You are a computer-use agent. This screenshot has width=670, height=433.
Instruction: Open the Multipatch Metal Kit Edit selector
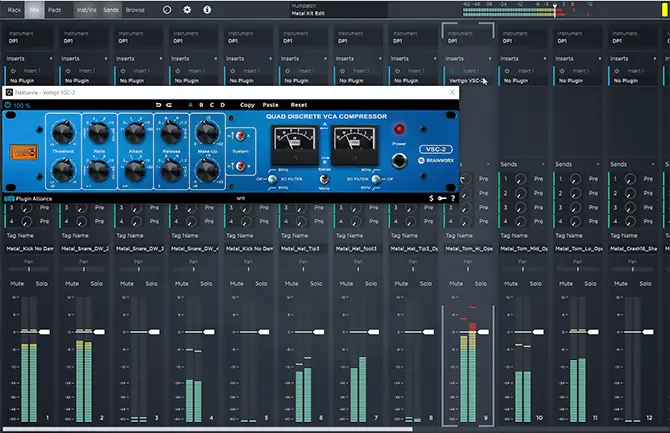[338, 10]
